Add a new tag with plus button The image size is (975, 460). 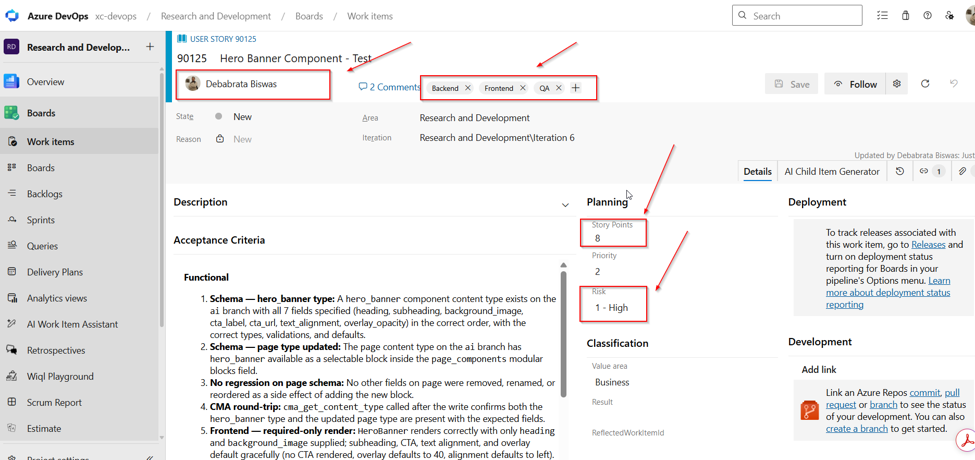pyautogui.click(x=575, y=88)
